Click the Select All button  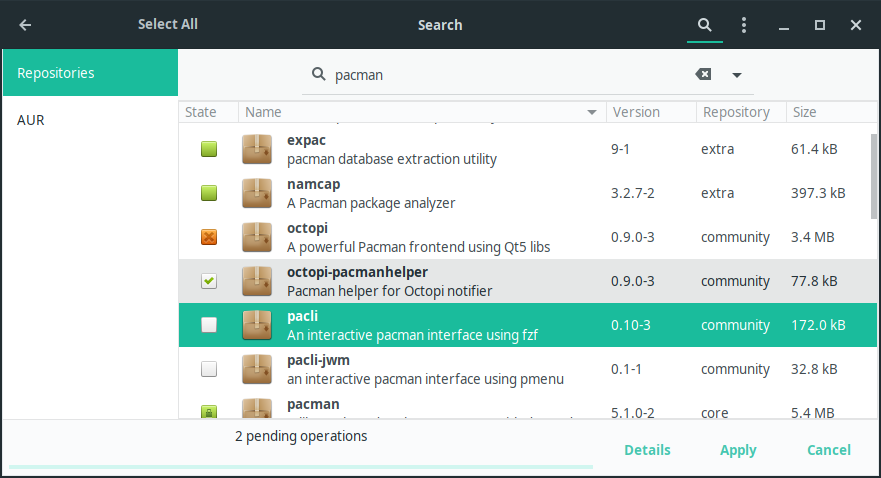[167, 24]
